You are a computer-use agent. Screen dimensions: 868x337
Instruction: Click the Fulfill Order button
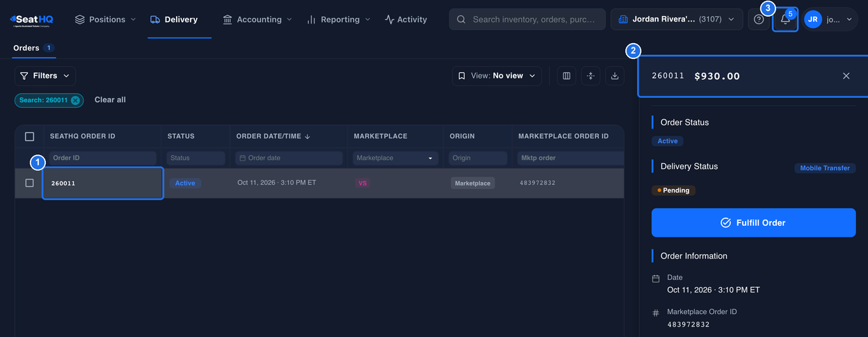coord(753,223)
